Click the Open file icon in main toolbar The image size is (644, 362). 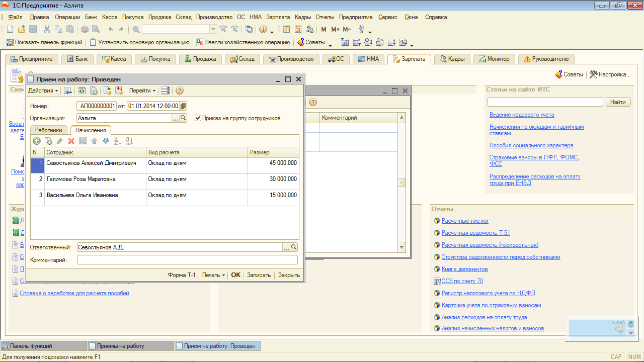(22, 29)
